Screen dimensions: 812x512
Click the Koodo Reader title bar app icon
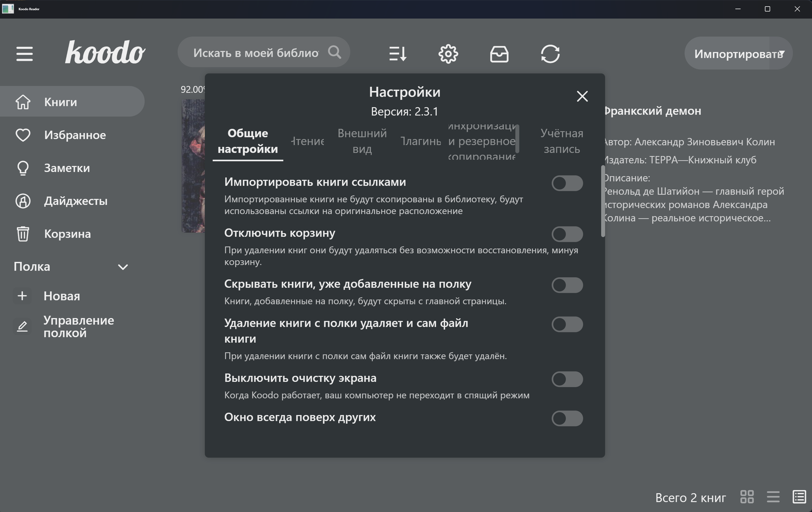tap(8, 9)
